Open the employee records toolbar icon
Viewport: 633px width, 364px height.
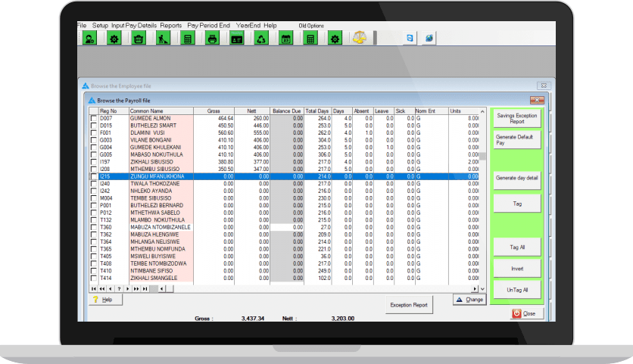pos(89,39)
